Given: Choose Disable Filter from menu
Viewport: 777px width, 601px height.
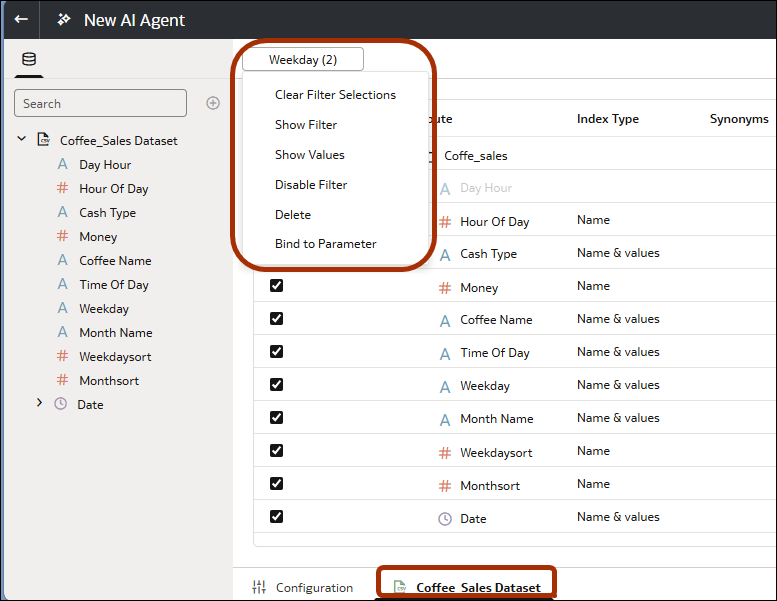Looking at the screenshot, I should [x=311, y=185].
